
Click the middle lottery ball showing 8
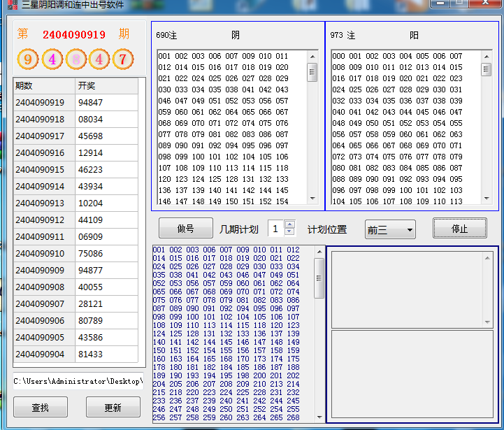(x=75, y=59)
